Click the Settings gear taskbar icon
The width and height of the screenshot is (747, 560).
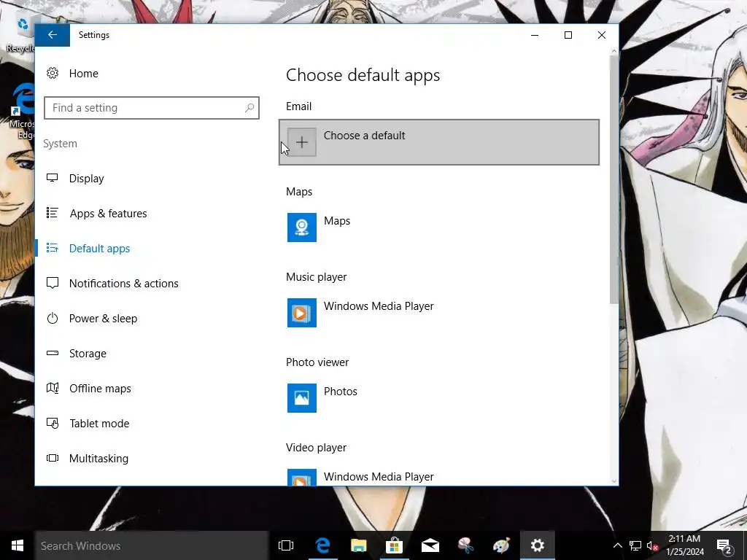(x=537, y=545)
